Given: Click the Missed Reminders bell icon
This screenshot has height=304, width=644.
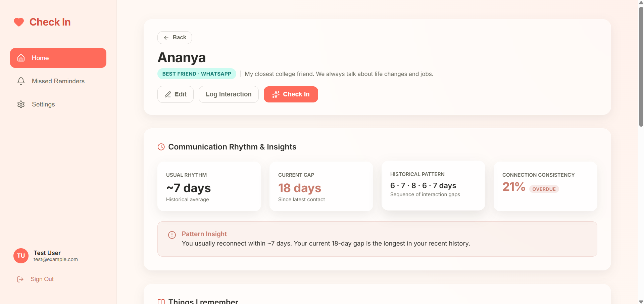Looking at the screenshot, I should point(21,81).
